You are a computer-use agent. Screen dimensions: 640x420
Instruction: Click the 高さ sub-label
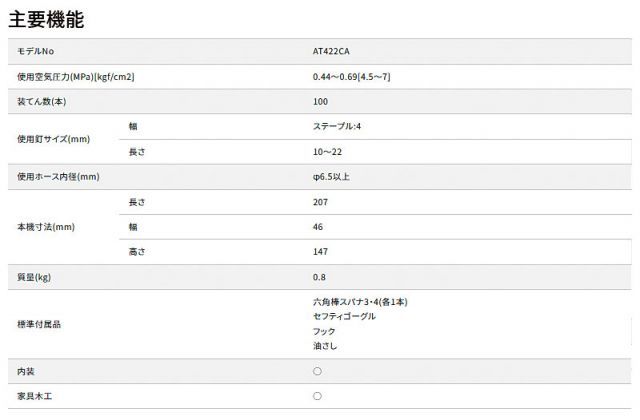tap(137, 252)
